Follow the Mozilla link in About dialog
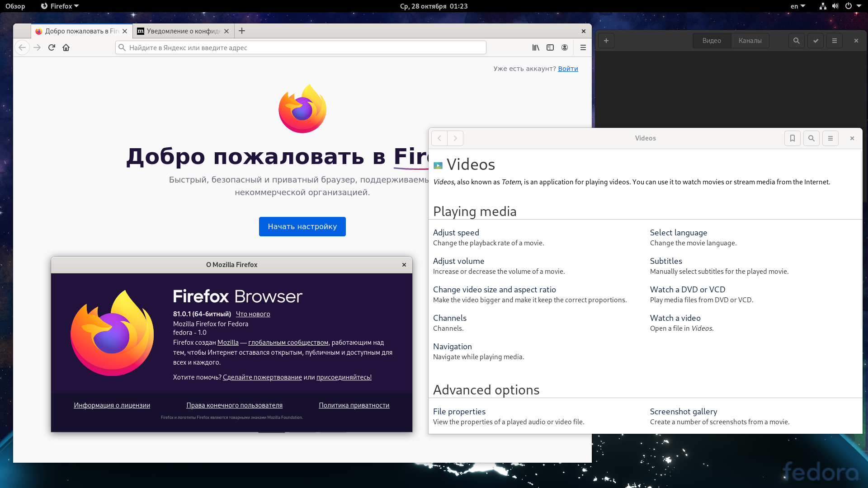868x488 pixels. tap(228, 343)
